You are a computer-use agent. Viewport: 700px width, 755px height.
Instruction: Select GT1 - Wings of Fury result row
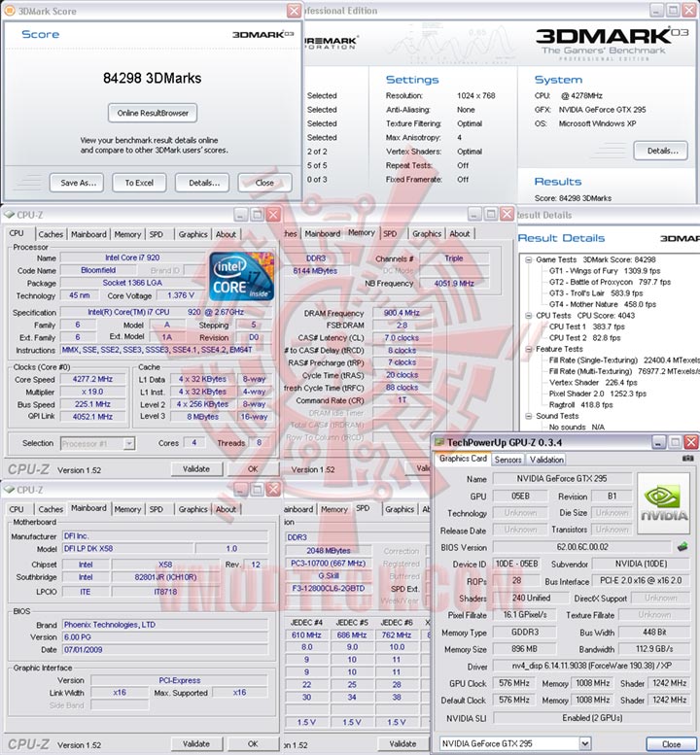pyautogui.click(x=605, y=270)
